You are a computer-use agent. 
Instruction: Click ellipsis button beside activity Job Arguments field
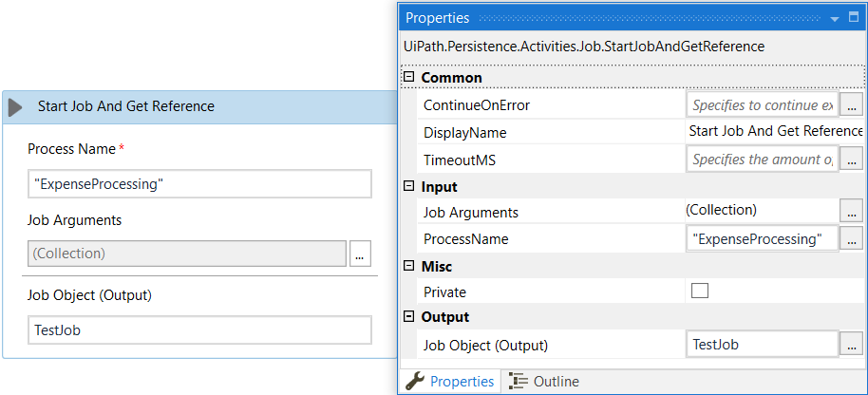coord(360,254)
